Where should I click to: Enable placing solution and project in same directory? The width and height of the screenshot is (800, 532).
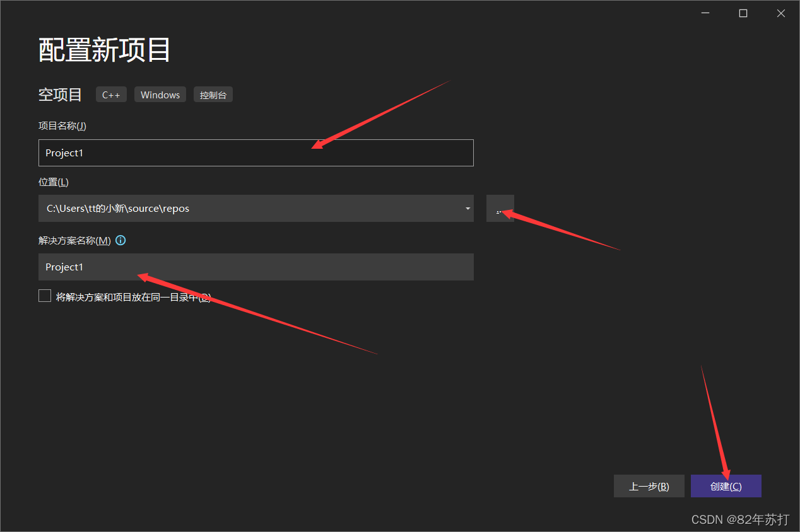45,296
